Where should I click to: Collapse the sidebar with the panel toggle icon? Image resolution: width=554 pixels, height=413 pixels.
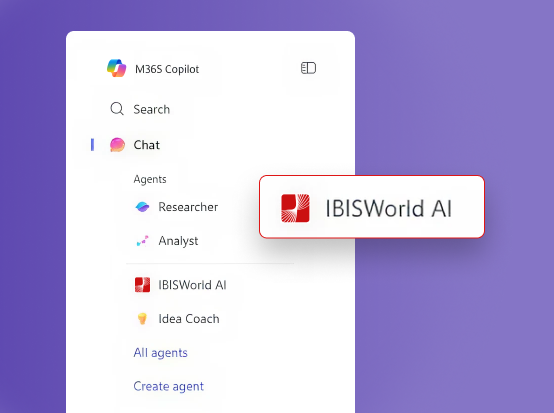tap(308, 68)
